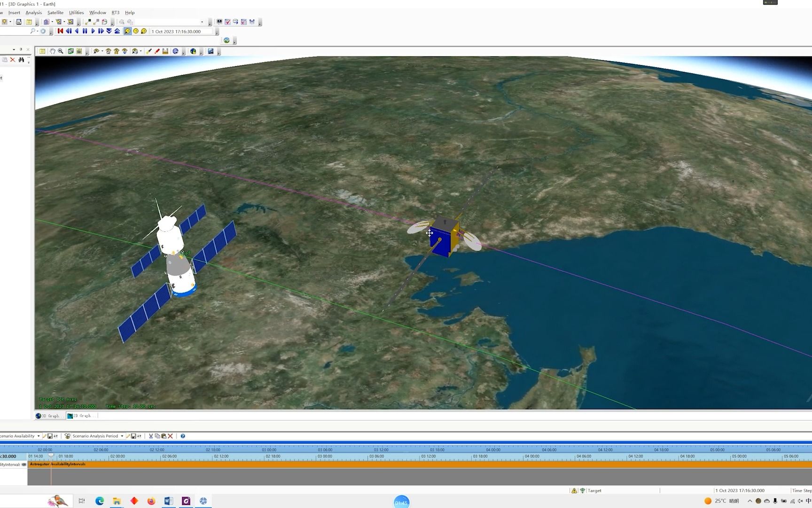The image size is (812, 508).
Task: Select the grab hand tool
Action: [x=53, y=51]
